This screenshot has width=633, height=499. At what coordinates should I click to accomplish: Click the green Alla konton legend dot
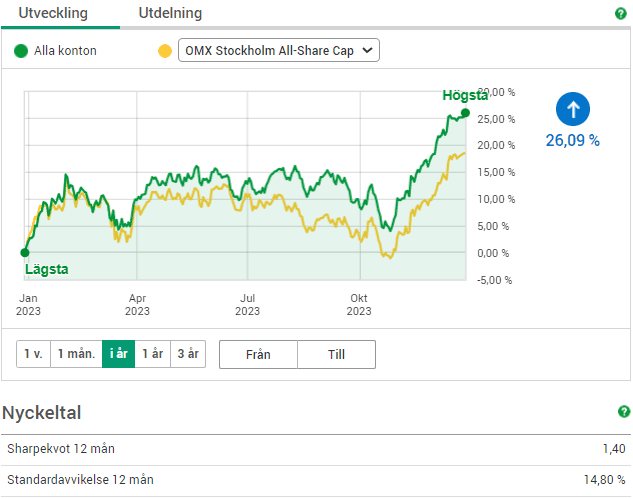(x=21, y=50)
